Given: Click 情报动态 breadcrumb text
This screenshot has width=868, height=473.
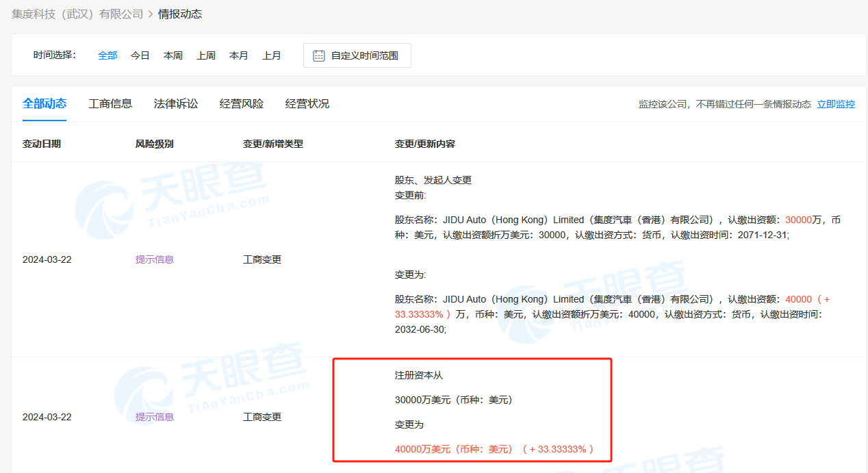Looking at the screenshot, I should pyautogui.click(x=180, y=14).
